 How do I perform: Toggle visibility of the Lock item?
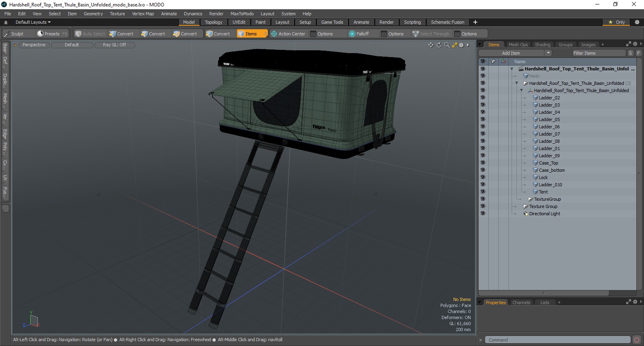483,177
